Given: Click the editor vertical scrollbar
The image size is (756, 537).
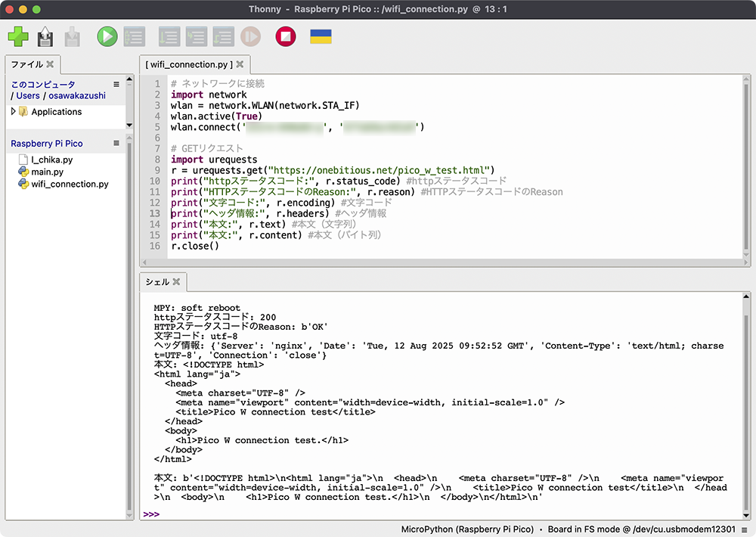Looking at the screenshot, I should pos(746,167).
